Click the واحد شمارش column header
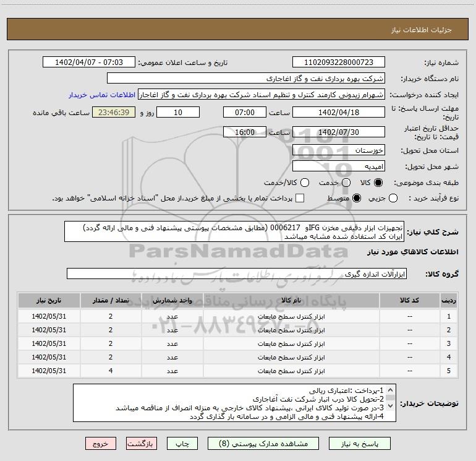This screenshot has width=476, height=461. pyautogui.click(x=172, y=300)
